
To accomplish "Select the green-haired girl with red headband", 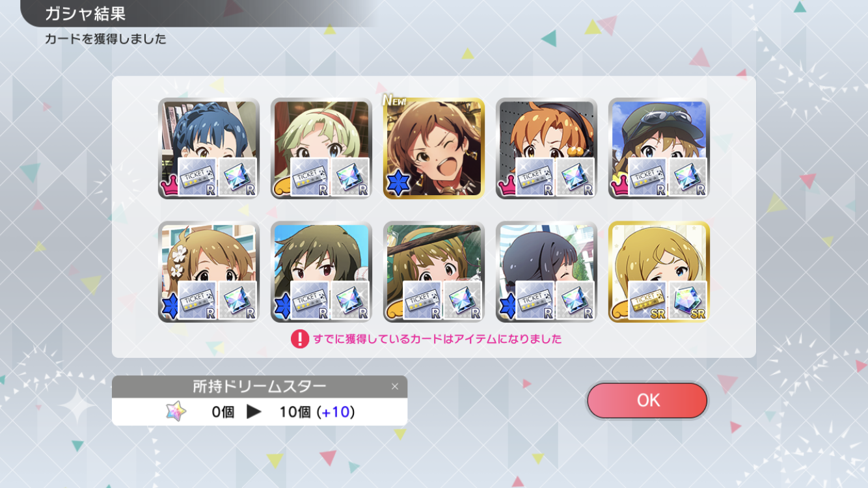I will (321, 148).
